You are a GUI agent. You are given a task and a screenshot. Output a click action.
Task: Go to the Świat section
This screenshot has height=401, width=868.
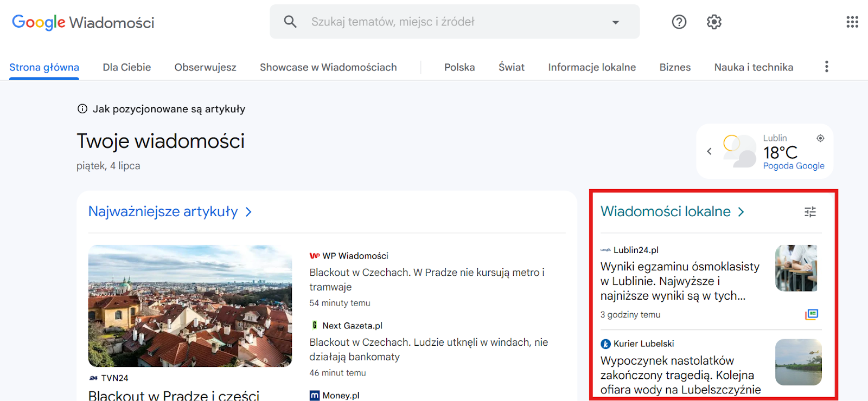512,67
